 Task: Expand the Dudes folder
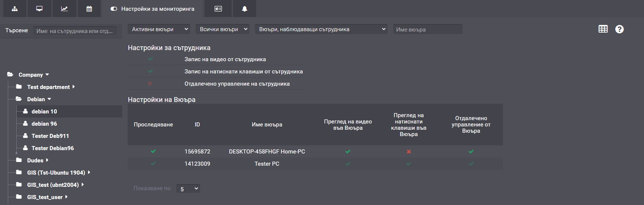[x=47, y=160]
